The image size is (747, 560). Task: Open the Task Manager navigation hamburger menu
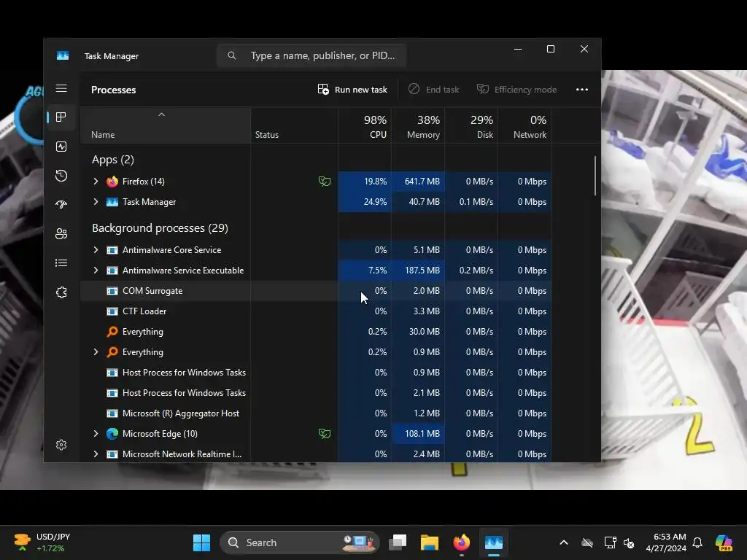61,88
